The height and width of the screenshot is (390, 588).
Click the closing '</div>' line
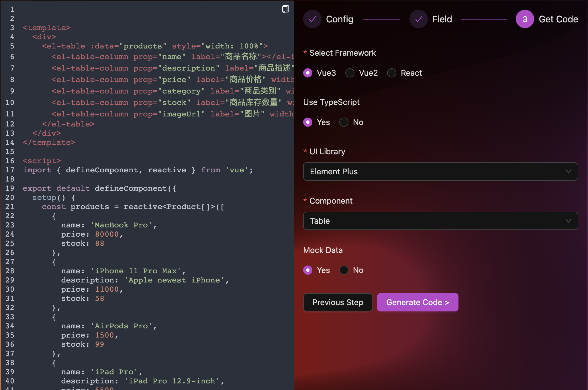pos(46,133)
